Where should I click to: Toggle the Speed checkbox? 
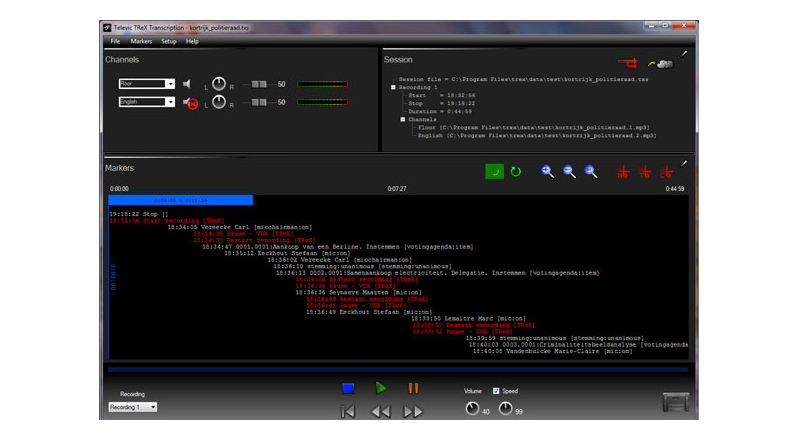(496, 391)
